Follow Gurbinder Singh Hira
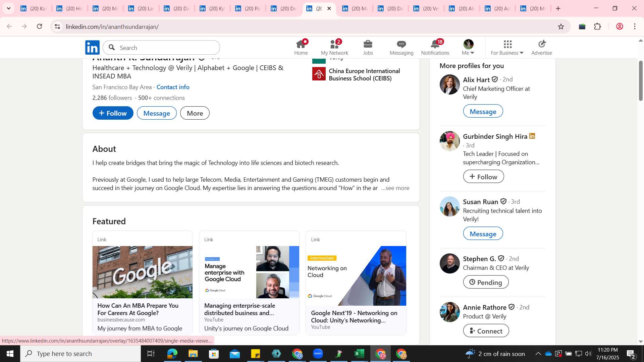 coord(483,177)
